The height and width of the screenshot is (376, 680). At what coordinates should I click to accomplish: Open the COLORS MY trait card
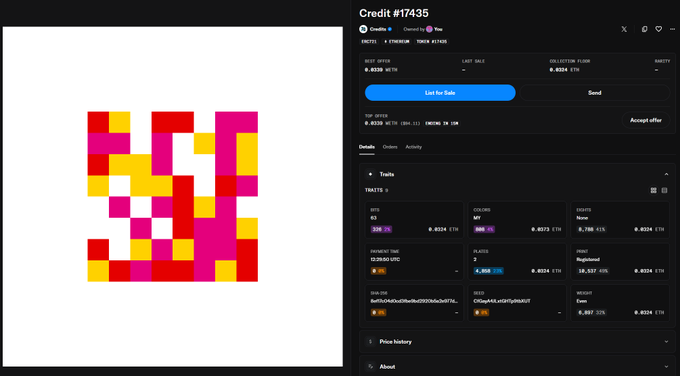pos(517,219)
